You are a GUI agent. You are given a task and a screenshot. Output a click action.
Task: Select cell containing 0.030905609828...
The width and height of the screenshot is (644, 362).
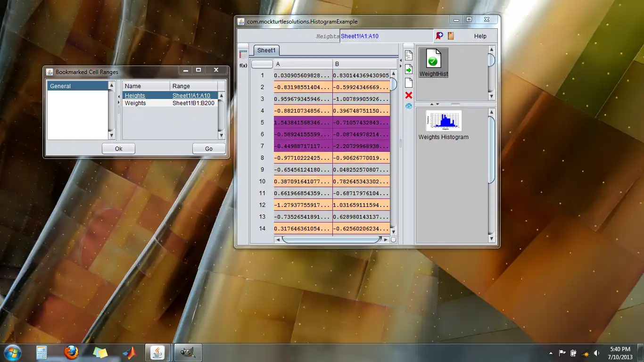pos(303,75)
